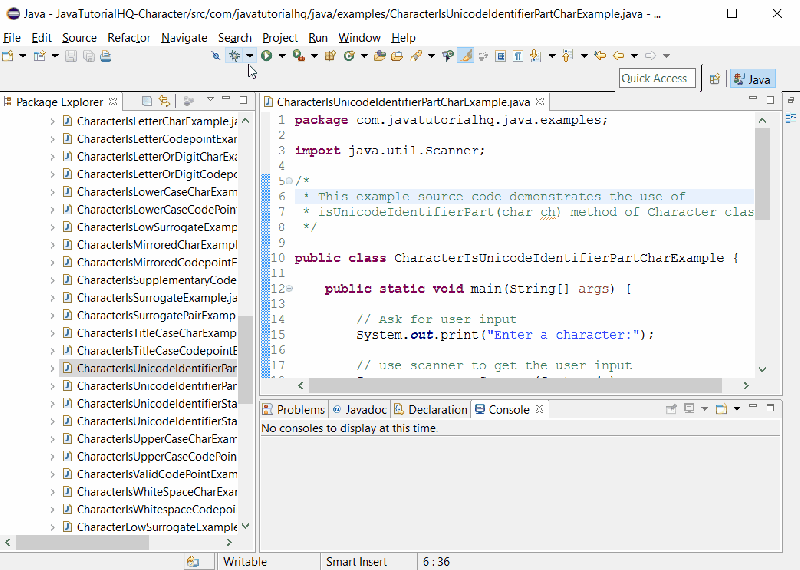
Task: Switch to the Declaration tab
Action: pos(431,409)
